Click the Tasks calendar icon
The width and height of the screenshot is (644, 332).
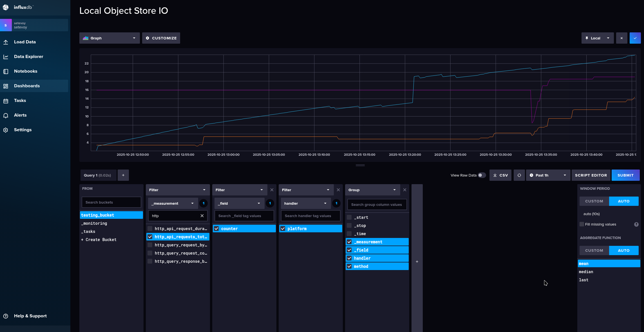[x=6, y=101]
